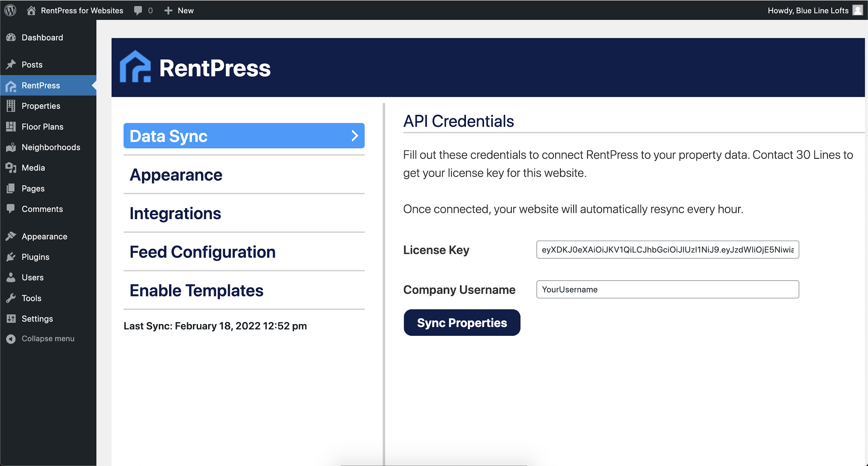Click the Tools wrench icon

pyautogui.click(x=11, y=298)
